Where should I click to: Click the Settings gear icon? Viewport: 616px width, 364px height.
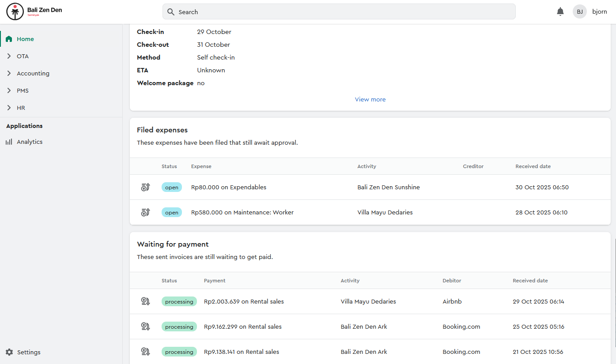[9, 352]
